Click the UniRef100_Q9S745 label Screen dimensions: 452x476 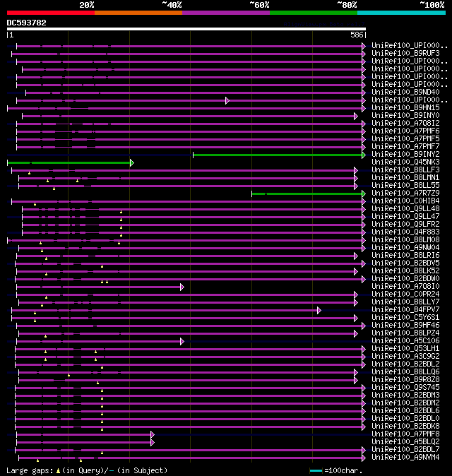[405, 388]
